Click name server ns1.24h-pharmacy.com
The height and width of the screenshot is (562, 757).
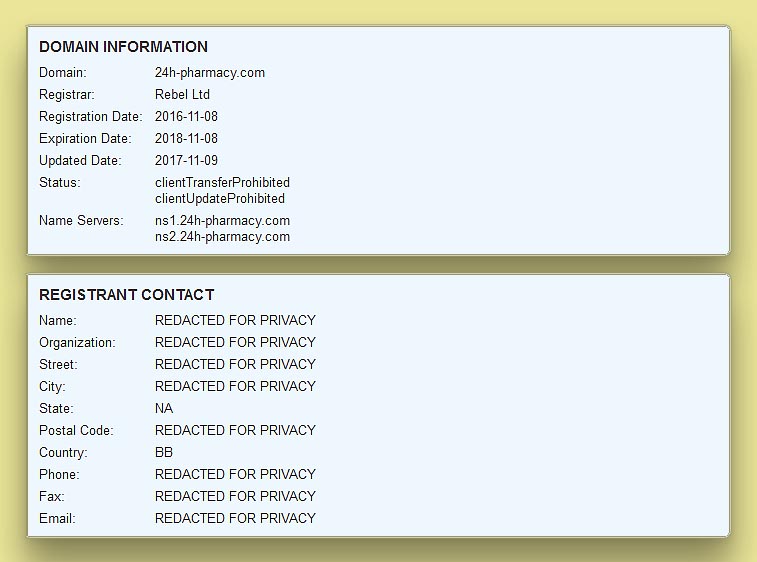pyautogui.click(x=222, y=221)
